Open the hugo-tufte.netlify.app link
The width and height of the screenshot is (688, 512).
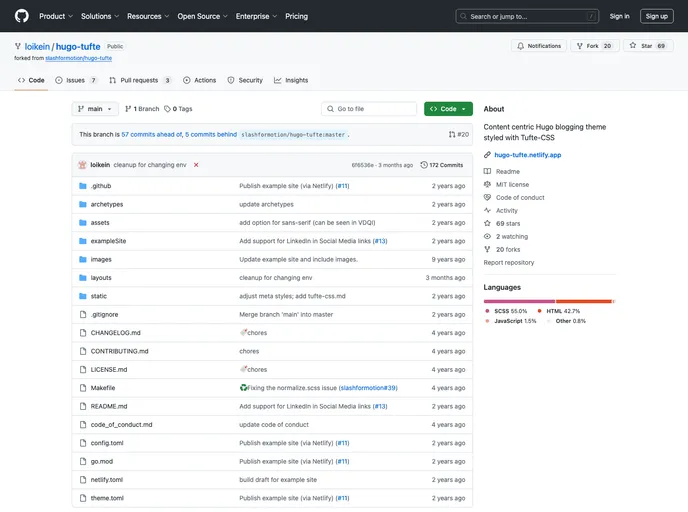527,155
